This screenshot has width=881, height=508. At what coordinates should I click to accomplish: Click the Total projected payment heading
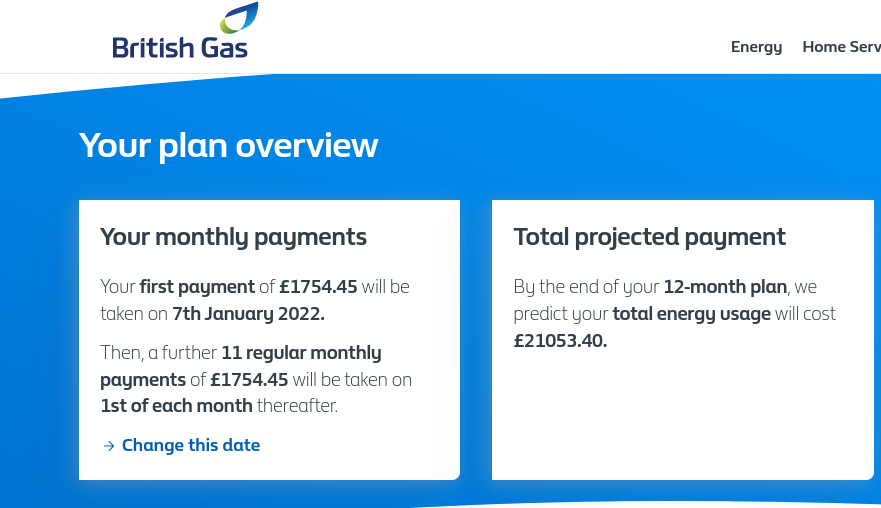tap(650, 237)
